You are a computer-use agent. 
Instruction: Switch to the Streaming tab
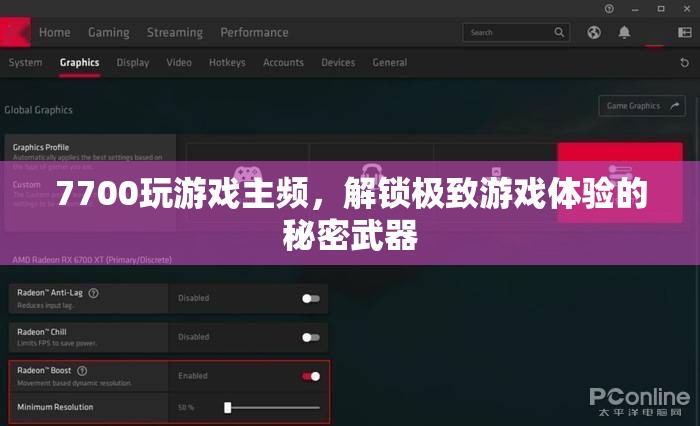pyautogui.click(x=175, y=33)
